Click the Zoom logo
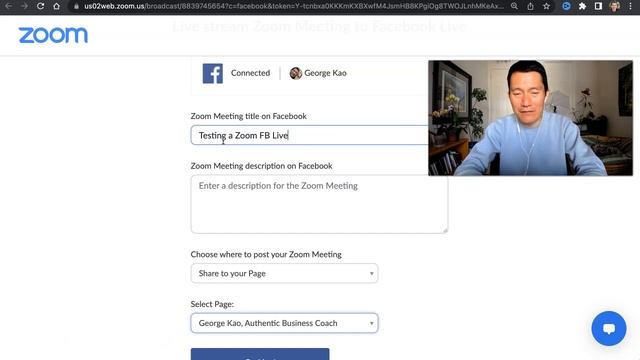 [53, 35]
